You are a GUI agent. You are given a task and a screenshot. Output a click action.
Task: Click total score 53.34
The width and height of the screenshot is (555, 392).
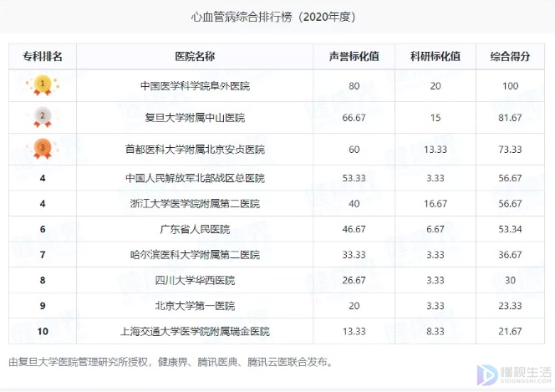click(x=510, y=229)
